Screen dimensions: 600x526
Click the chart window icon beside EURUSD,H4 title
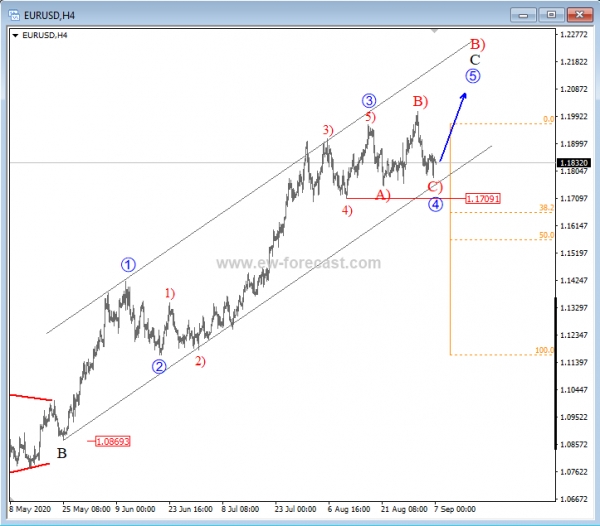tap(14, 15)
